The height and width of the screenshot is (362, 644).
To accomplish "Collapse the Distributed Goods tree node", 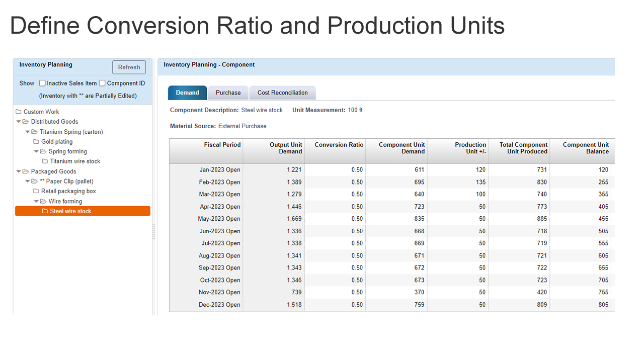I will pos(19,122).
